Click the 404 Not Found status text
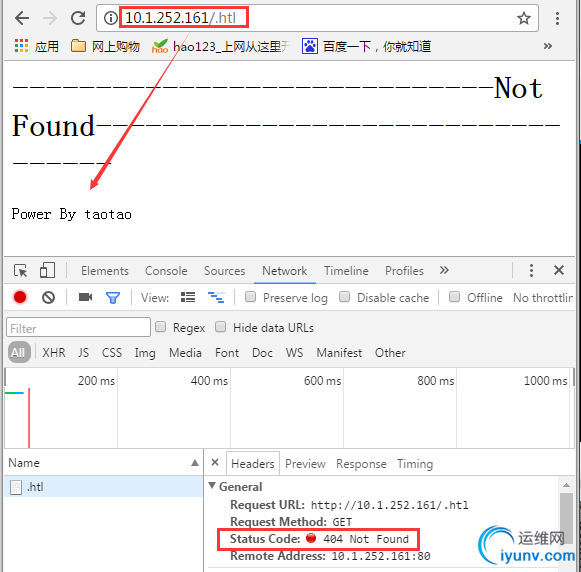The height and width of the screenshot is (572, 581). click(x=366, y=539)
